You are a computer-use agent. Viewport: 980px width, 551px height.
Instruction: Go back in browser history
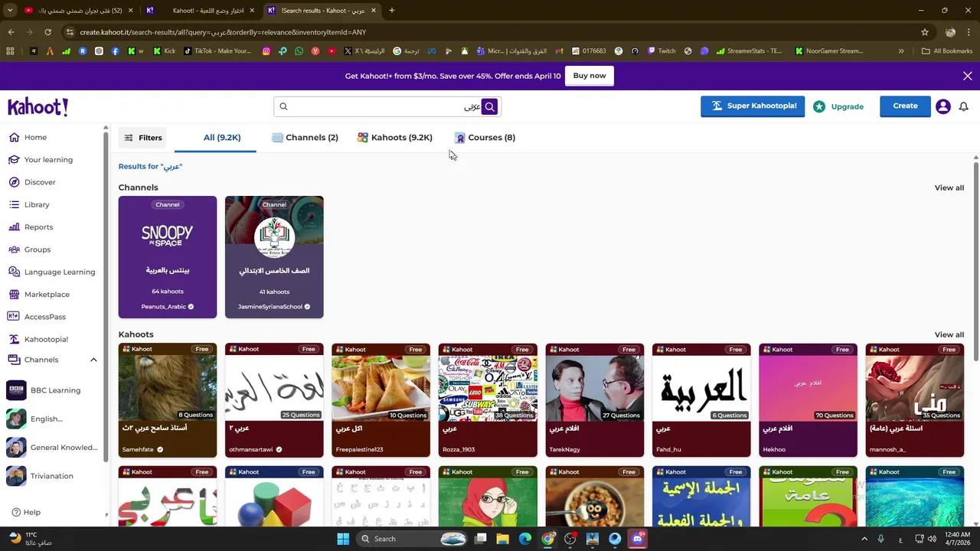pos(11,32)
